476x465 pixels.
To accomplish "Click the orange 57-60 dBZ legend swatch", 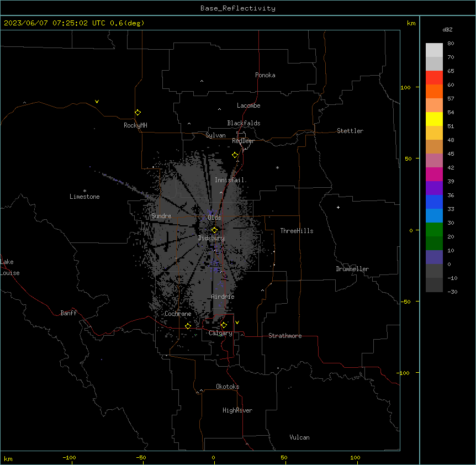I will click(x=434, y=91).
